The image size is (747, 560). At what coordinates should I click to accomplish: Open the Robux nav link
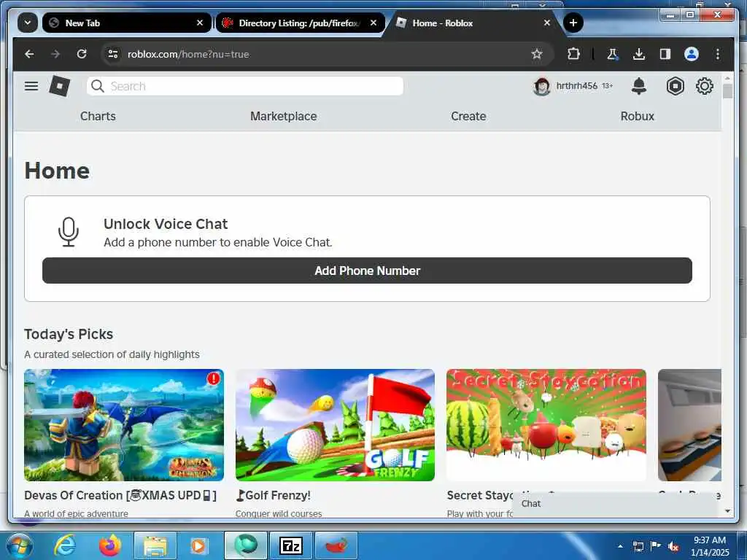pyautogui.click(x=637, y=116)
